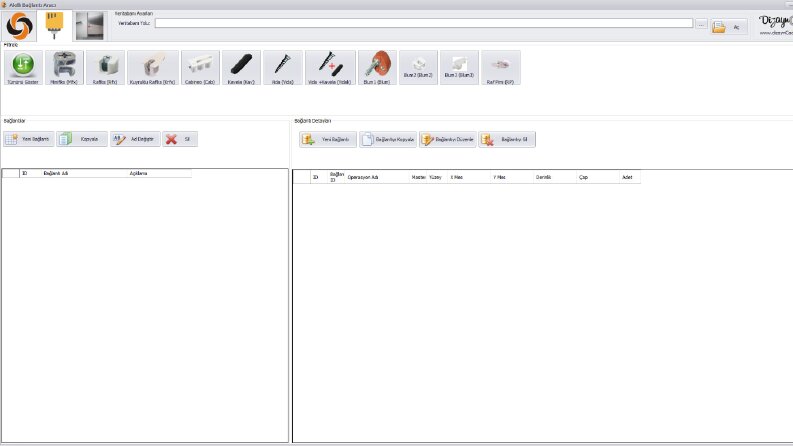The height and width of the screenshot is (446, 793).
Task: Select the Vida + Kavela combined icon
Action: pos(330,68)
